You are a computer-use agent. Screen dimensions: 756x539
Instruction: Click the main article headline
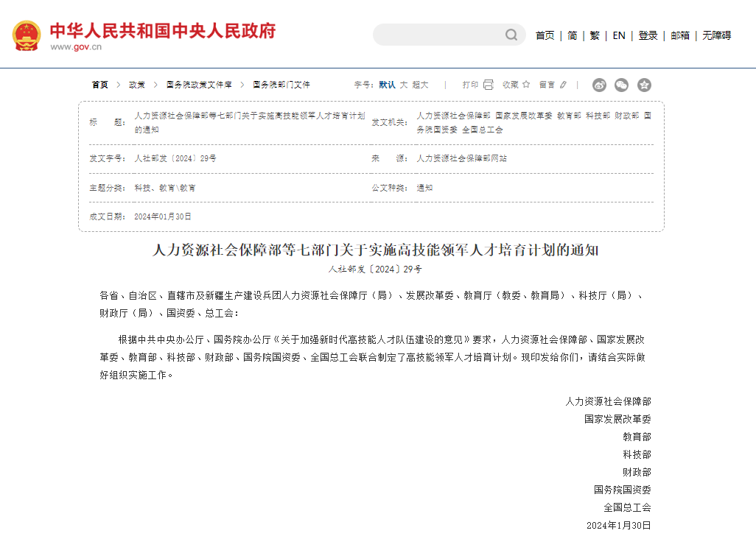click(375, 250)
